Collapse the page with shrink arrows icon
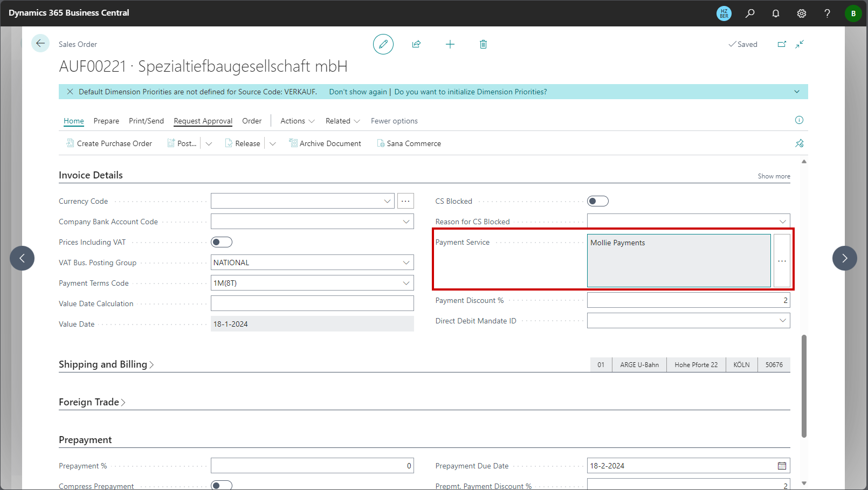The height and width of the screenshot is (490, 868). (800, 44)
